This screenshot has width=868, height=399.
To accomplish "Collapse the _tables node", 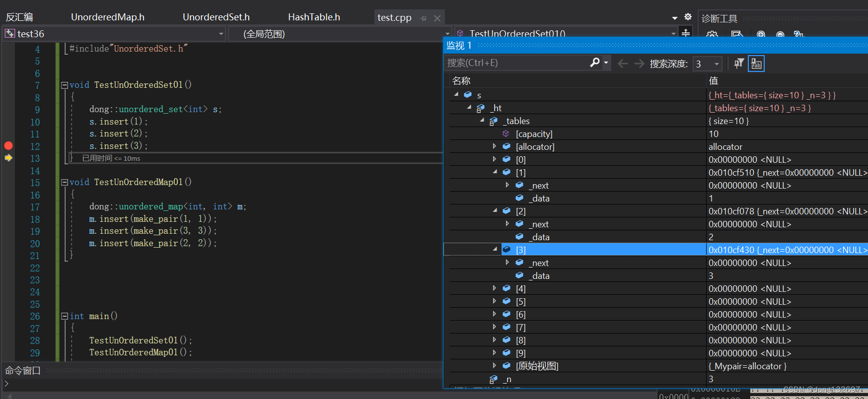I will click(x=482, y=120).
